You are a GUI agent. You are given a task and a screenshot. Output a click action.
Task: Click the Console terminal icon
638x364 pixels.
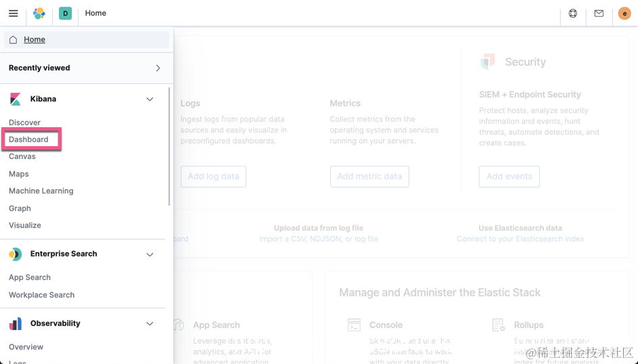(354, 325)
